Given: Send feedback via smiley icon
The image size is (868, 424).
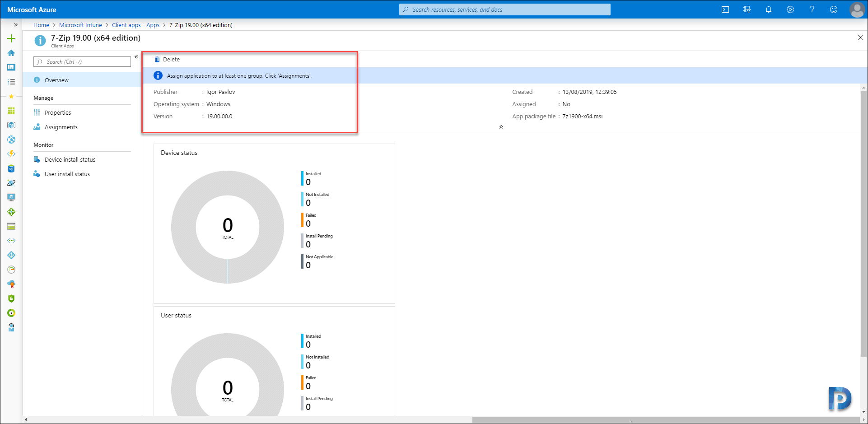Looking at the screenshot, I should 834,9.
